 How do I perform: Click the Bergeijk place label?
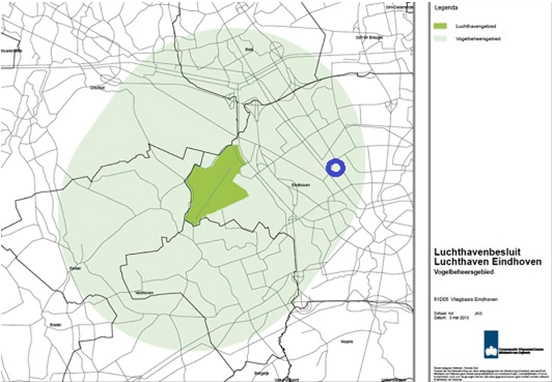(x=261, y=373)
